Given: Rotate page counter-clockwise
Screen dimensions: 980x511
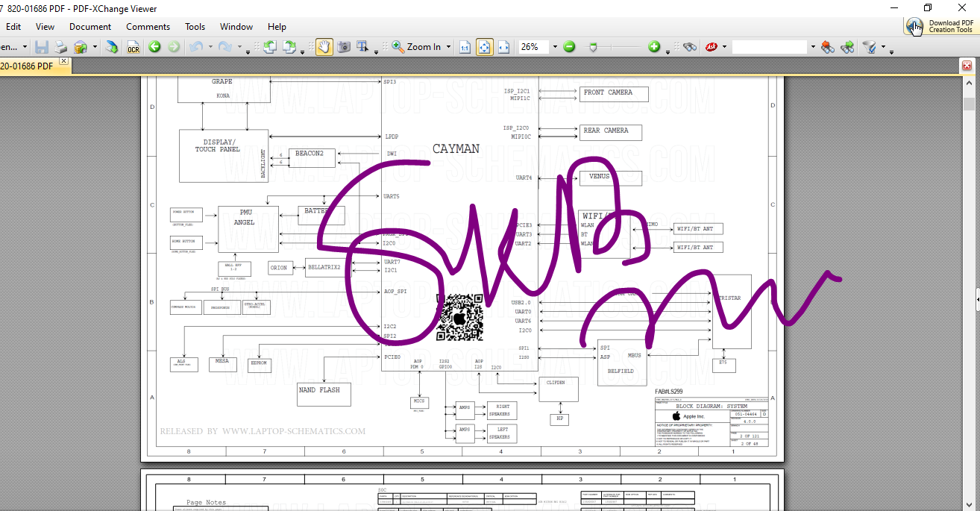Looking at the screenshot, I should [269, 47].
